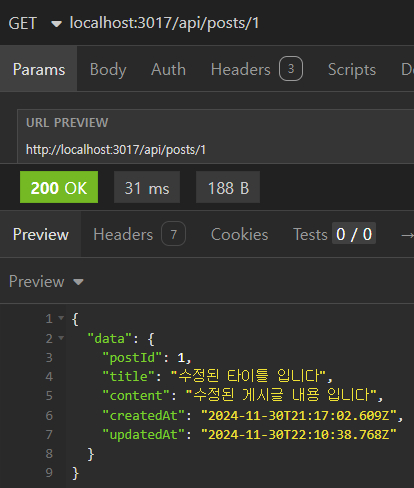Click the URL PREVIEW label

click(x=67, y=123)
